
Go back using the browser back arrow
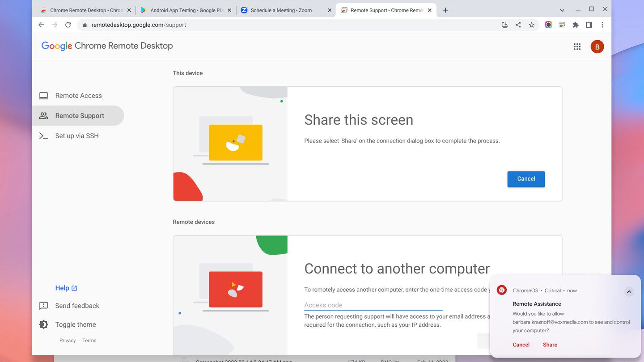pyautogui.click(x=41, y=25)
